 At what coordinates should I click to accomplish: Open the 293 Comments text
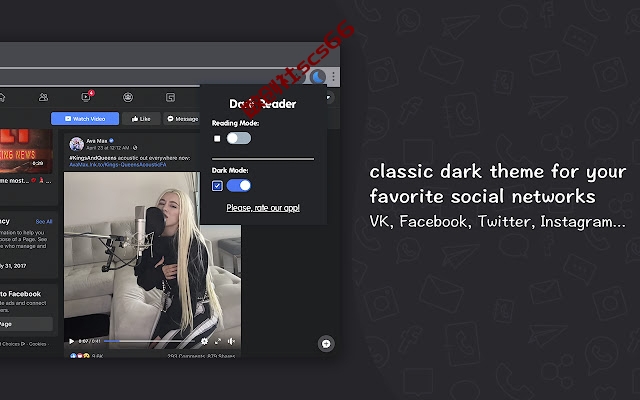click(184, 356)
